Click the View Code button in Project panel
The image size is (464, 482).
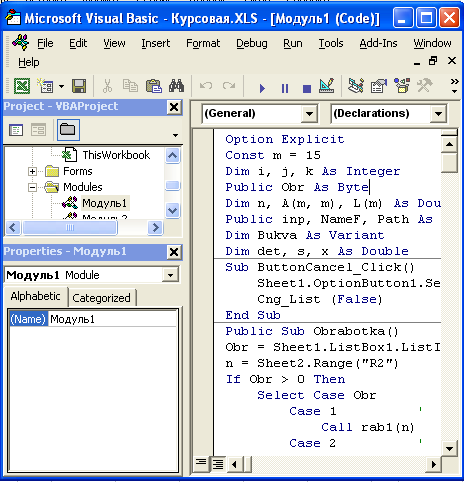[16, 130]
